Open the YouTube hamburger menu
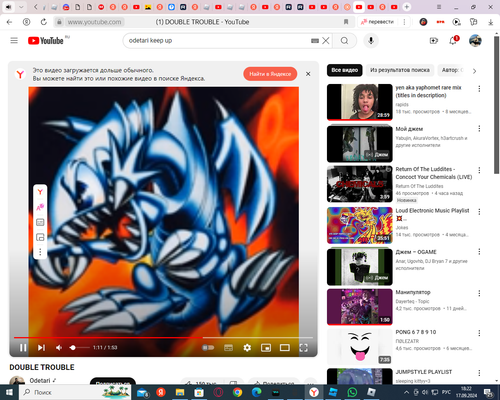The image size is (500, 400). [14, 41]
